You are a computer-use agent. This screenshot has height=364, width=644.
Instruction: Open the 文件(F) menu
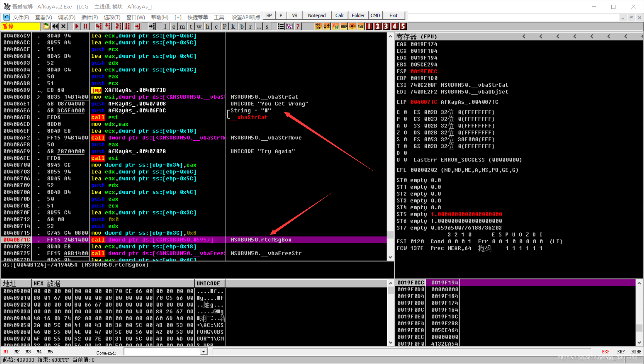[x=21, y=17]
